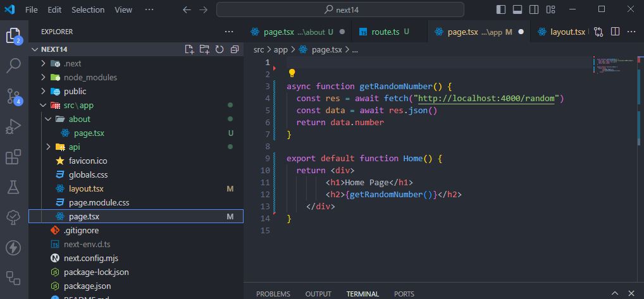Open the Selection menu
The image size is (644, 299).
(x=88, y=9)
